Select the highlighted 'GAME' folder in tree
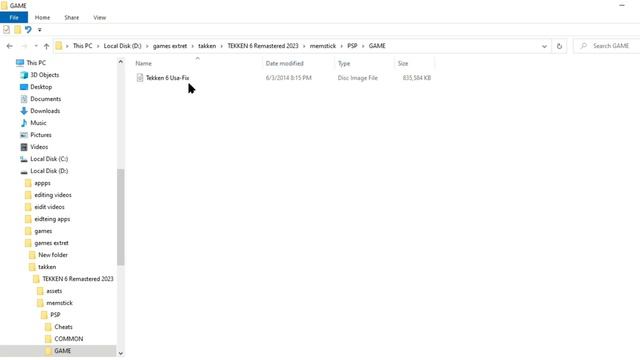 (62, 351)
